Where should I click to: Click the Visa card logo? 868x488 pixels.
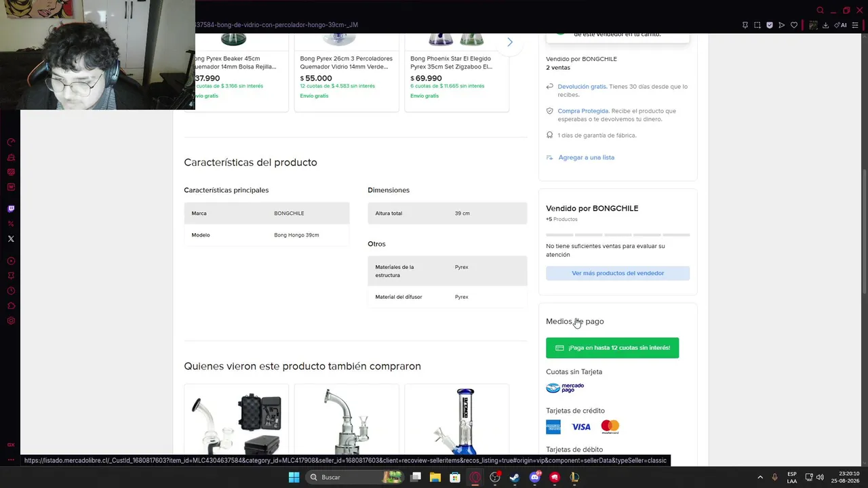581,426
